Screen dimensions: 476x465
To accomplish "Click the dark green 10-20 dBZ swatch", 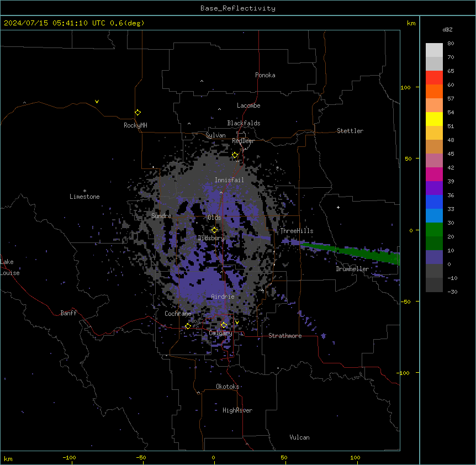I will pos(434,243).
